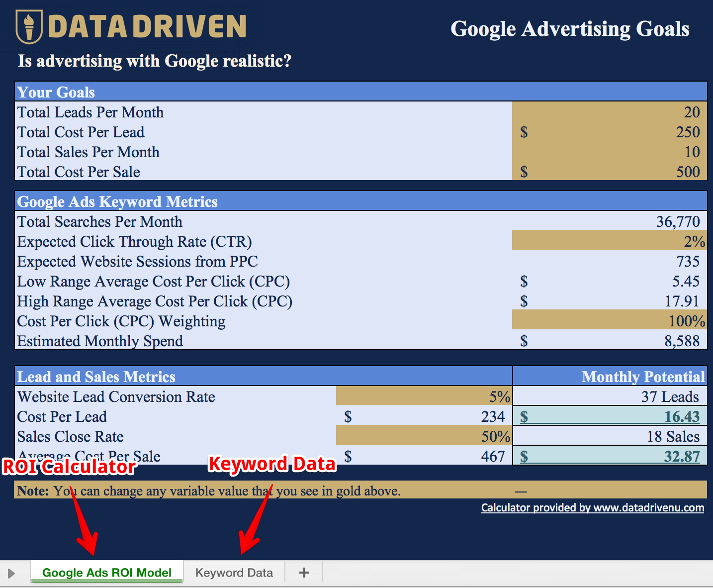Click the Data Driven torch logo
The width and height of the screenshot is (713, 588).
(x=29, y=27)
